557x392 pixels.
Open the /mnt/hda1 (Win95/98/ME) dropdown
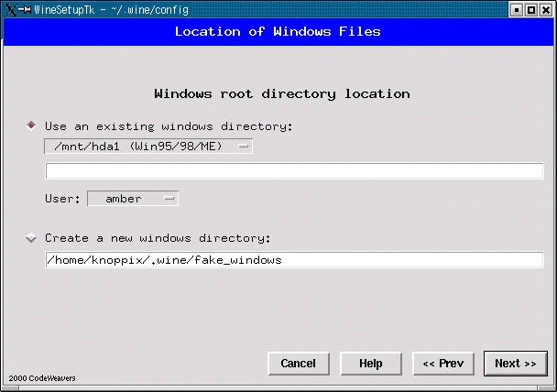148,147
